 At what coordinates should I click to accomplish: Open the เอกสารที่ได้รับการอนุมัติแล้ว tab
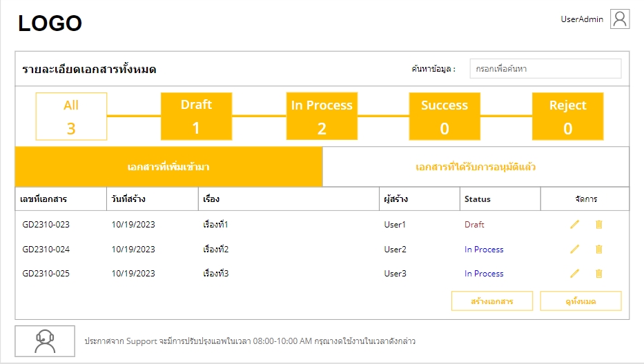pos(476,167)
